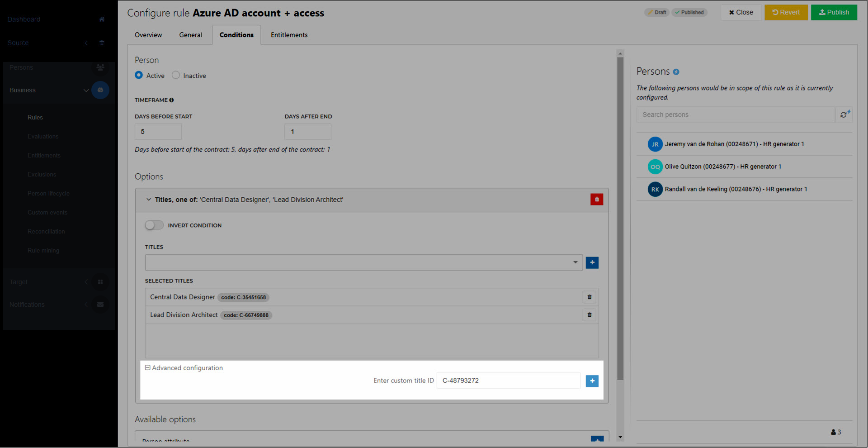The height and width of the screenshot is (448, 868).
Task: Collapse the Business sidebar menu
Action: [x=86, y=90]
